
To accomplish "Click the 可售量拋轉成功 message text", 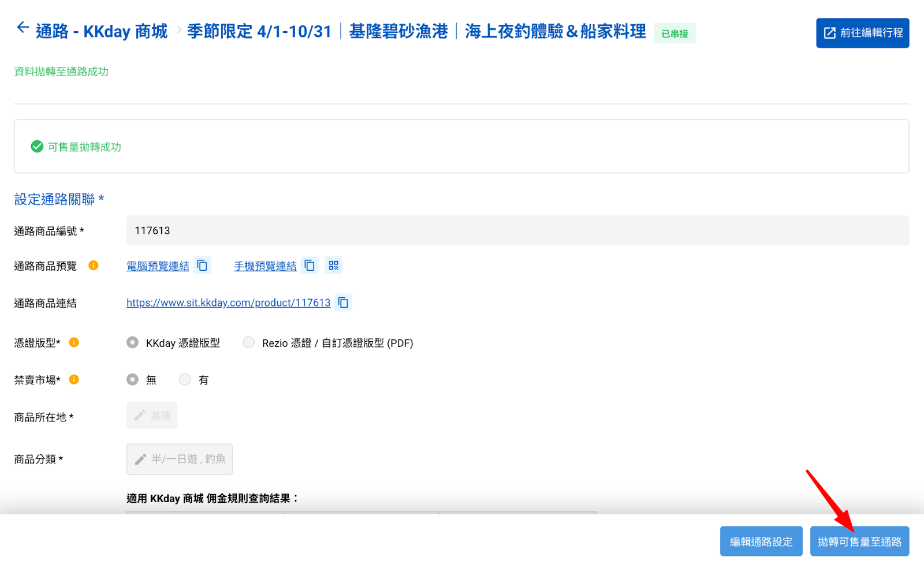I will [x=84, y=147].
